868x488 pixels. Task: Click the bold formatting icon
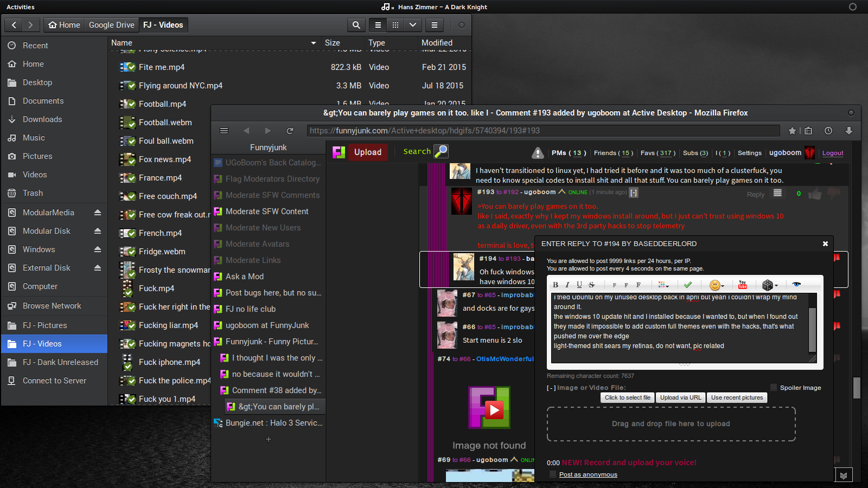(555, 285)
